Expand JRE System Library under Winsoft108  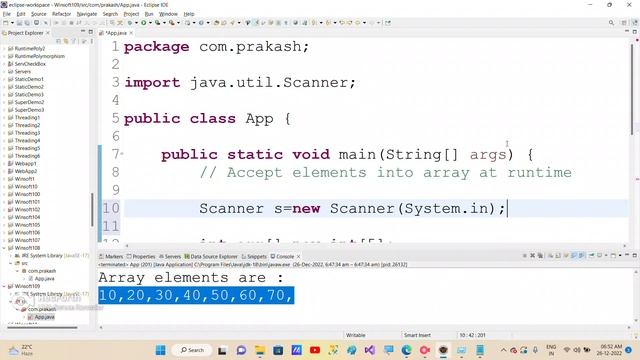(x=11, y=256)
